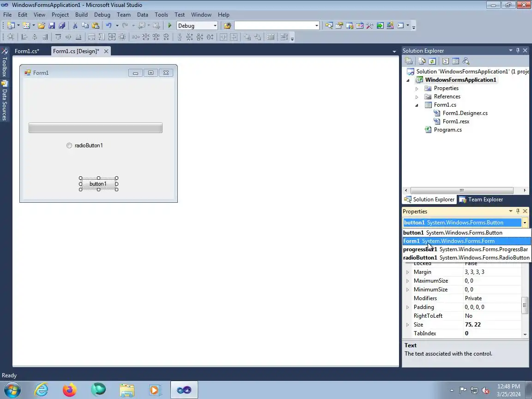Select Form1.Designer.cs in Solution Explorer
The height and width of the screenshot is (399, 532).
pyautogui.click(x=465, y=113)
